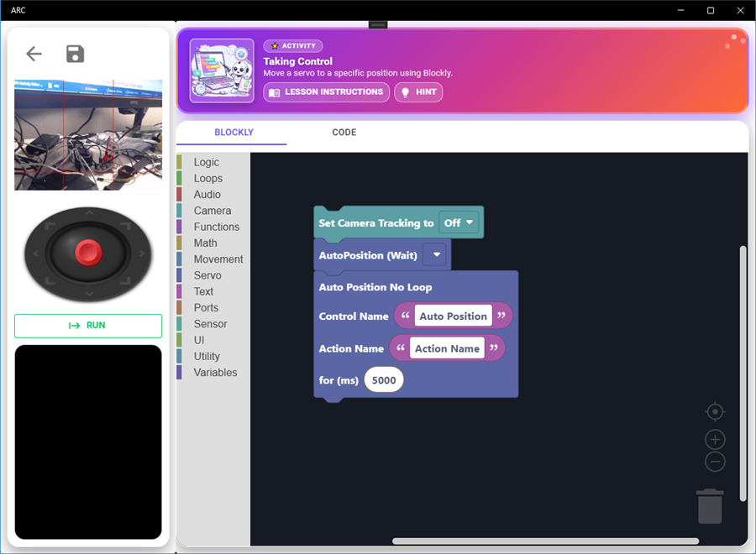The width and height of the screenshot is (756, 554).
Task: Click the save disk icon
Action: coord(76,55)
